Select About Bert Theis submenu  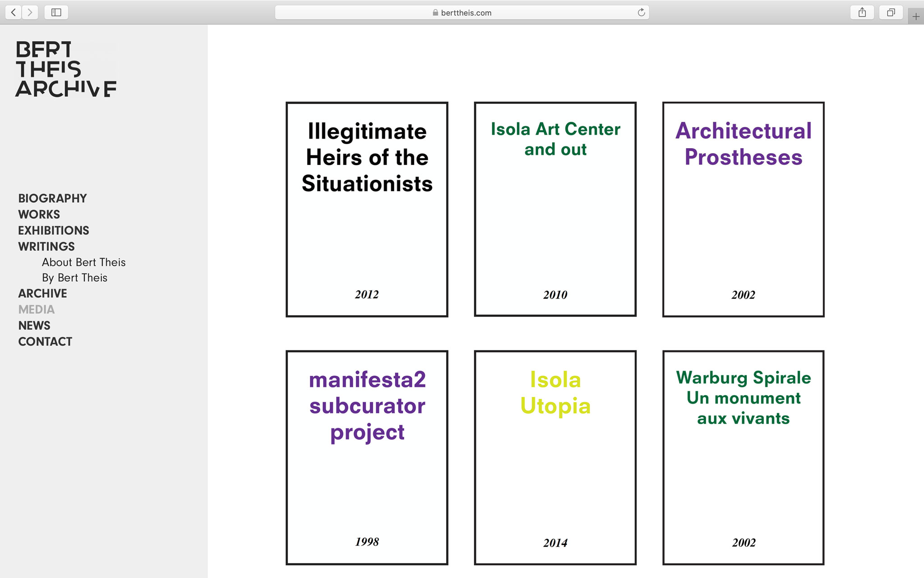[84, 262]
